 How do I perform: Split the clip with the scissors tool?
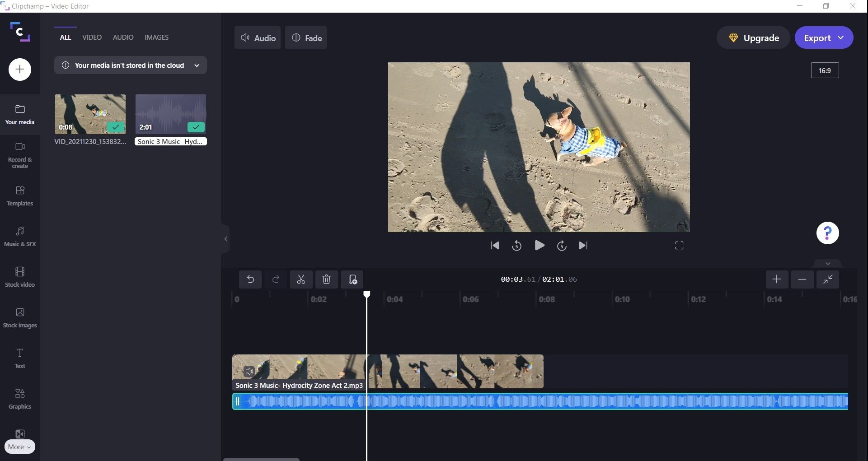(x=301, y=279)
